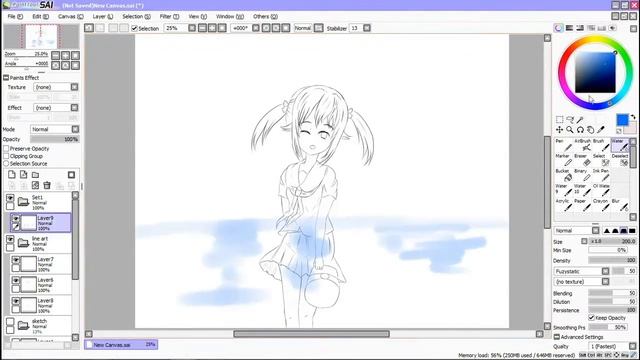Activate the Move tool
Viewport: 640px width, 360px height.
[560, 130]
